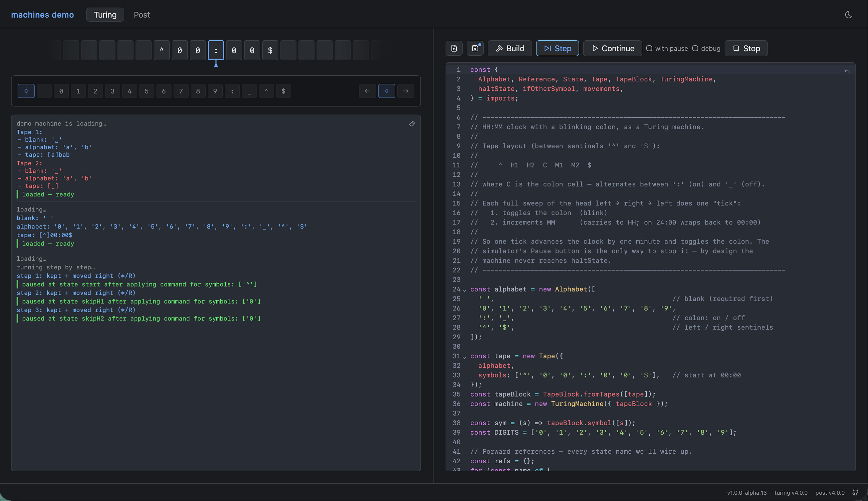Viewport: 868px width, 501px height.
Task: Choose the underscore symbol in the palette
Action: (249, 91)
